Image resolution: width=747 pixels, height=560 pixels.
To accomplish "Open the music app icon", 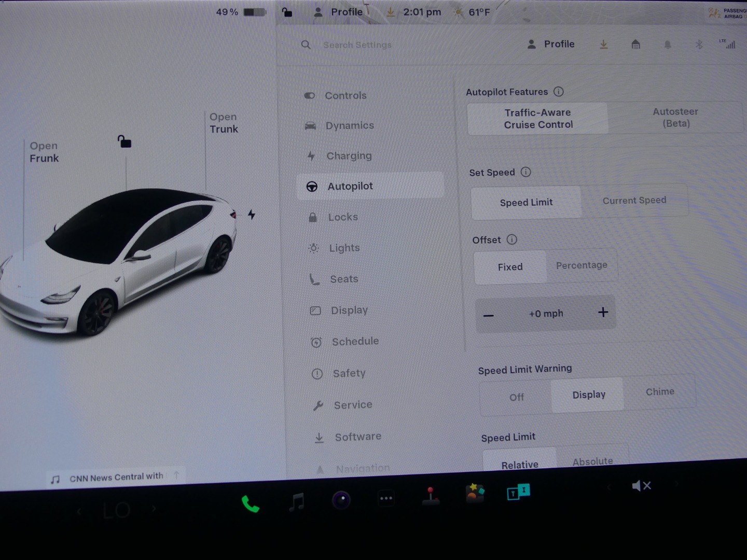I will (x=296, y=502).
